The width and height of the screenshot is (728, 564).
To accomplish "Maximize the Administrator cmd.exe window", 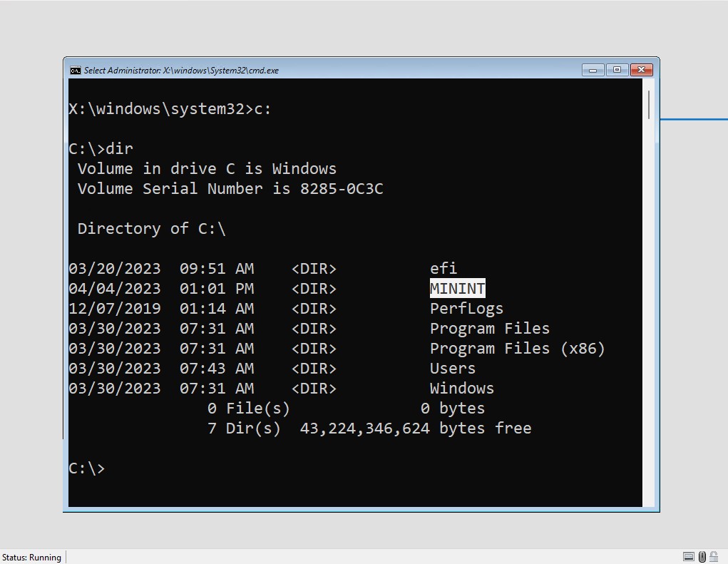I will point(617,70).
